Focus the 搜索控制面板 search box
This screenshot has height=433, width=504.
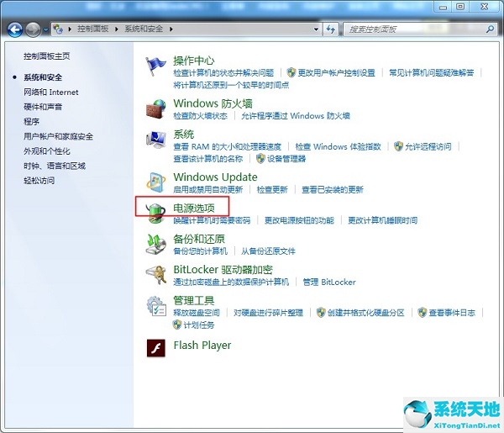point(420,29)
